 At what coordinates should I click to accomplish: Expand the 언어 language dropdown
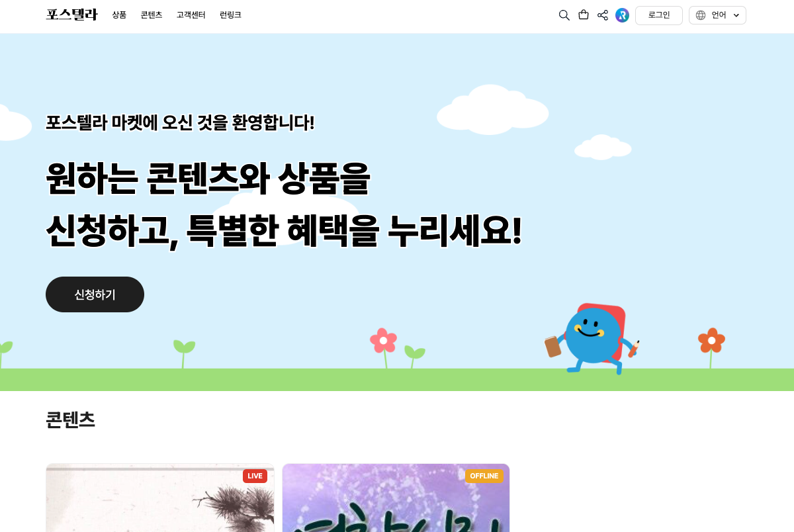[x=717, y=15]
